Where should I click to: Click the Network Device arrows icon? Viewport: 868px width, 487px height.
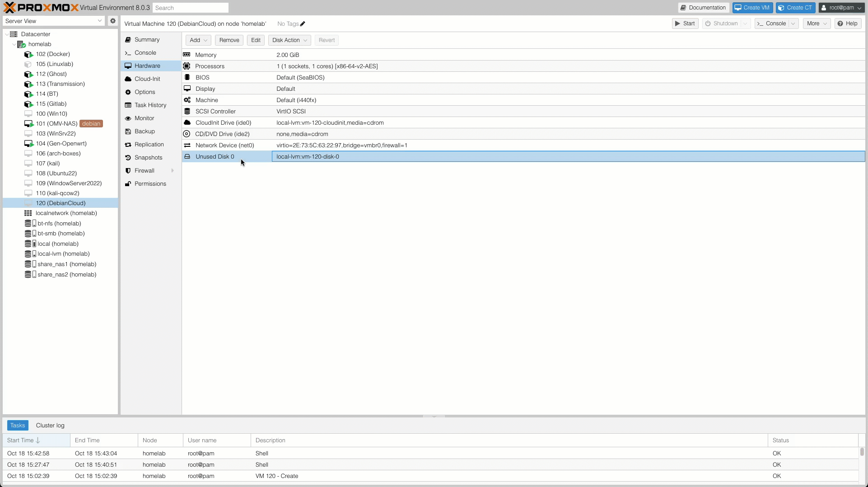point(187,145)
